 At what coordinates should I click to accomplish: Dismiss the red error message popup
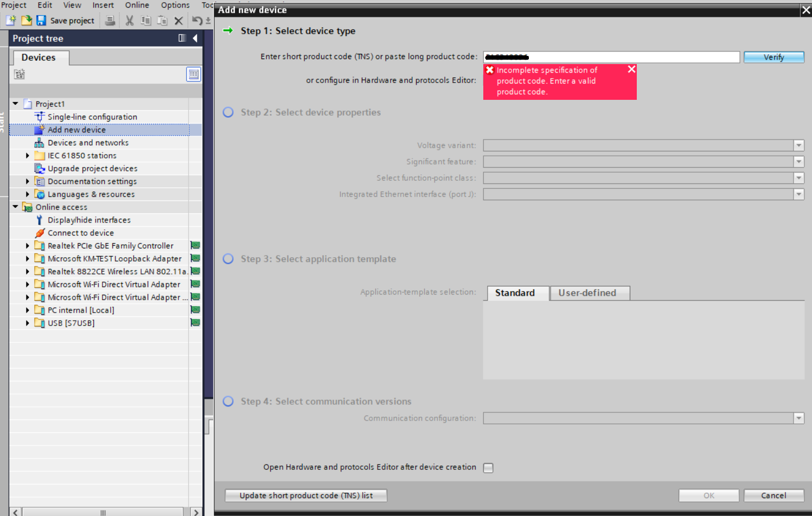[631, 69]
